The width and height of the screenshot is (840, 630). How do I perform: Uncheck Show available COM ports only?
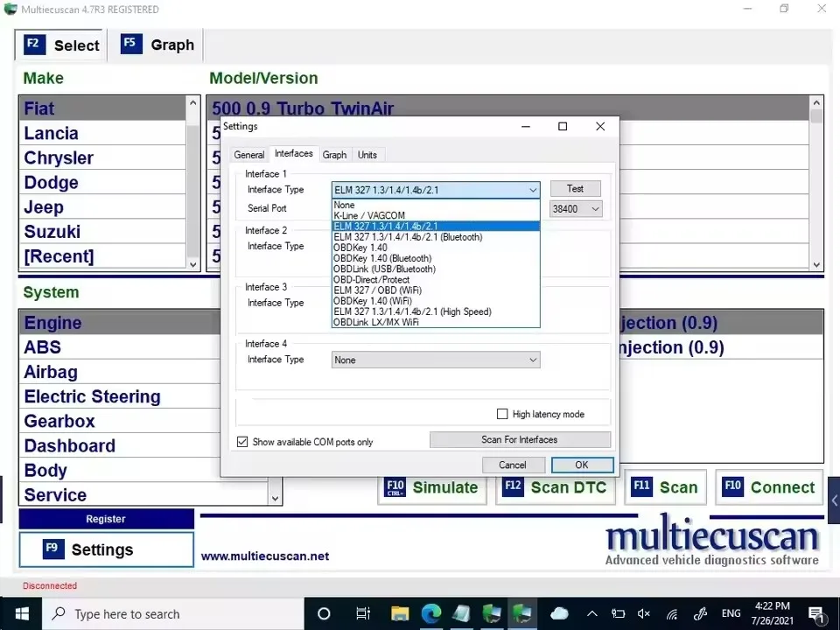(x=242, y=441)
